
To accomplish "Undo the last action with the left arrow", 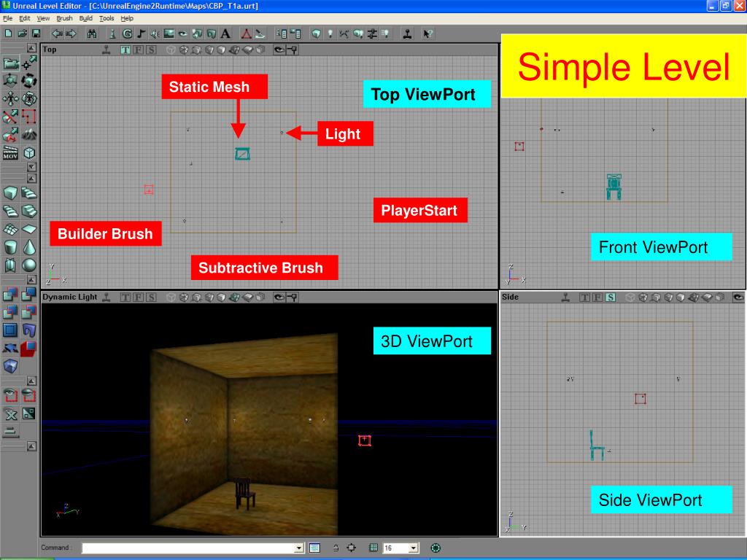I will [57, 34].
